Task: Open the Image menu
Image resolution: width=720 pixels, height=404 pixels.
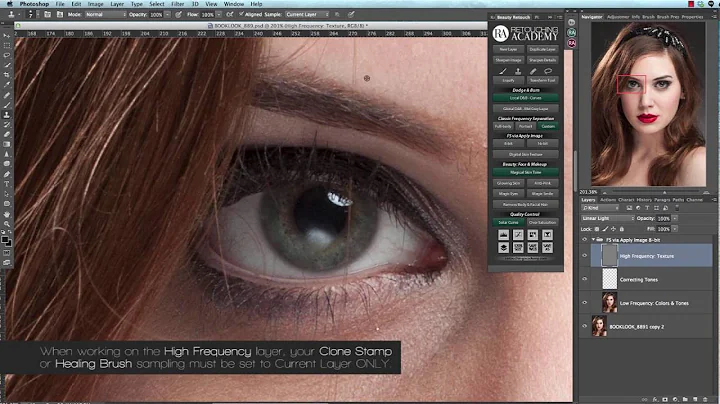Action: click(96, 4)
